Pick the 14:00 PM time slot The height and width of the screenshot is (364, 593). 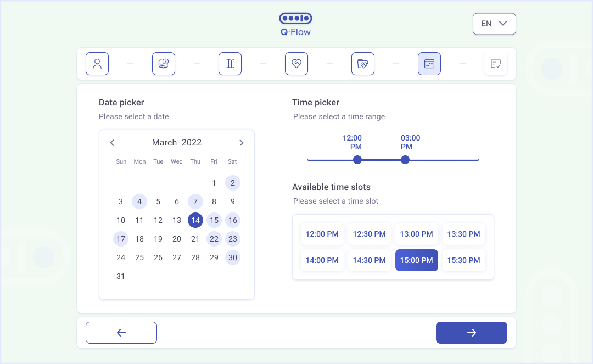[x=322, y=260]
